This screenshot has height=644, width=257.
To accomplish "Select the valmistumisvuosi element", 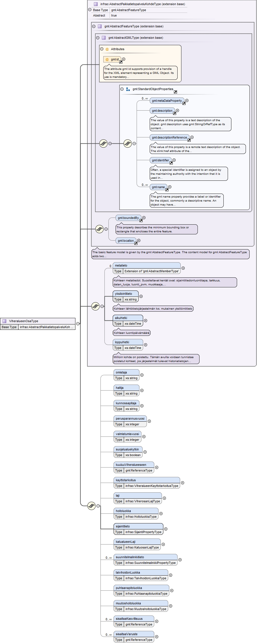I will coord(128,437).
